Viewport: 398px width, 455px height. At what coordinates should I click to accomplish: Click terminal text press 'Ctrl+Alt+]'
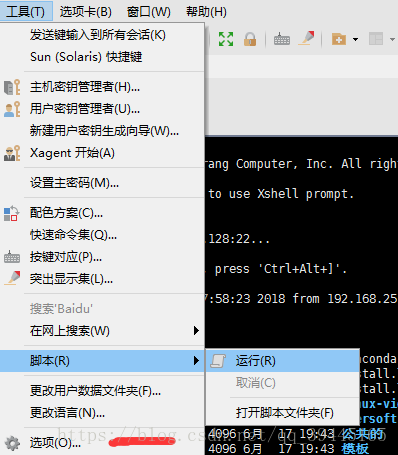click(x=281, y=269)
